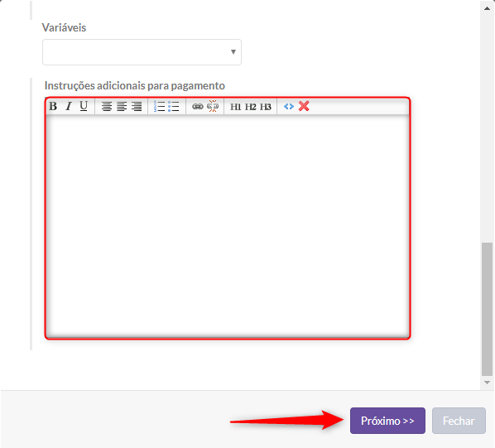
Task: Insert a hyperlink
Action: coord(198,107)
